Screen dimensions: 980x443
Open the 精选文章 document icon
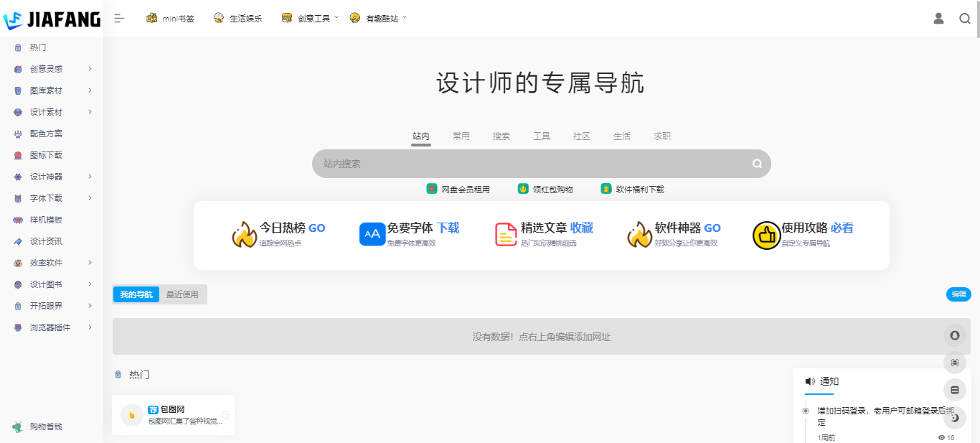coord(504,233)
